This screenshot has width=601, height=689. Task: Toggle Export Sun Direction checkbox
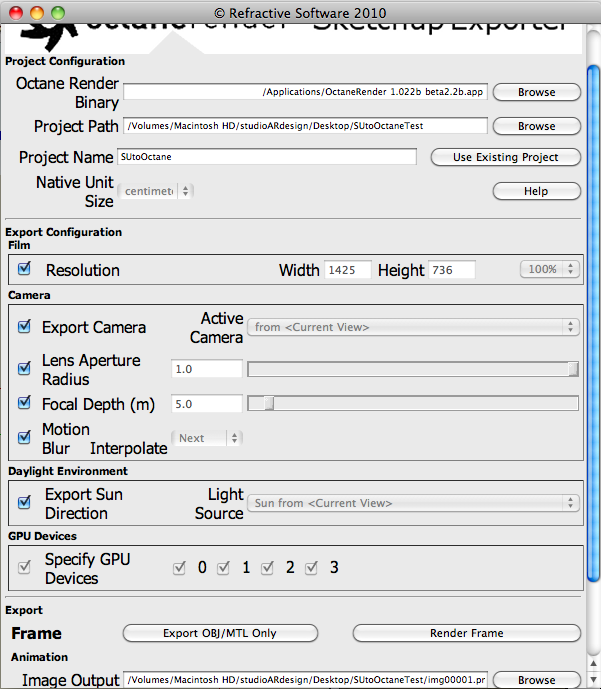pyautogui.click(x=25, y=502)
